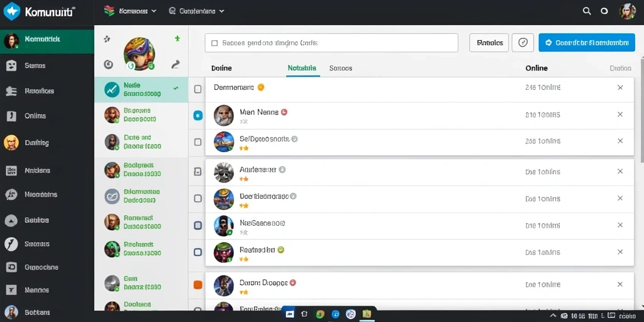The height and width of the screenshot is (322, 644).
Task: Click the gray spiral icon beside the profile picture
Action: 108,64
